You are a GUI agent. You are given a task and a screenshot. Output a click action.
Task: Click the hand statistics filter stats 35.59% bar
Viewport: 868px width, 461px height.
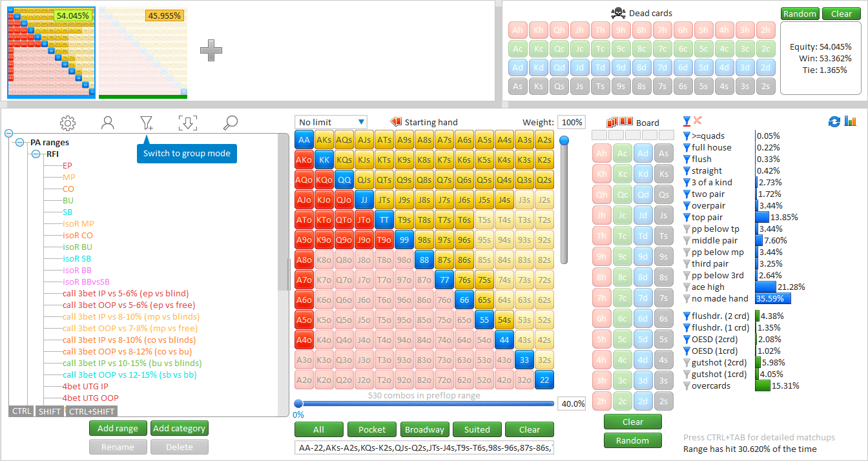coord(773,299)
